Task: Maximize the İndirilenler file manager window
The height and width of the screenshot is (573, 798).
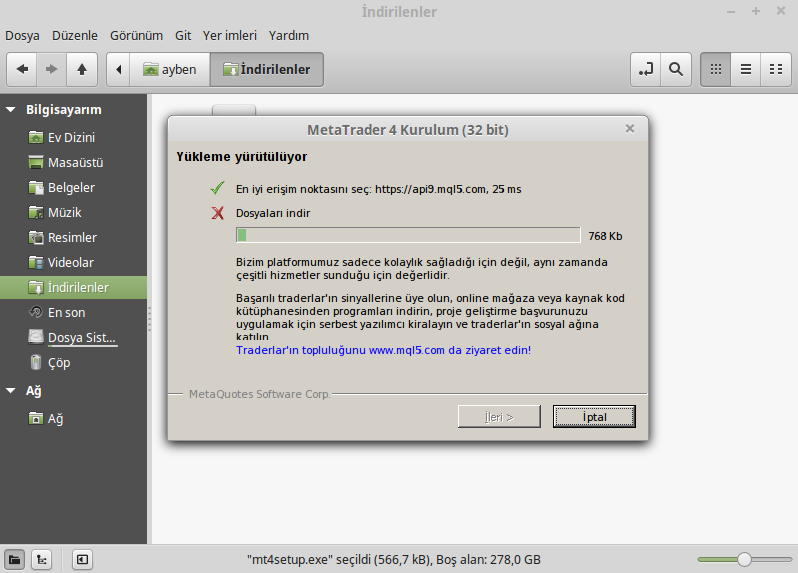Action: tap(756, 11)
